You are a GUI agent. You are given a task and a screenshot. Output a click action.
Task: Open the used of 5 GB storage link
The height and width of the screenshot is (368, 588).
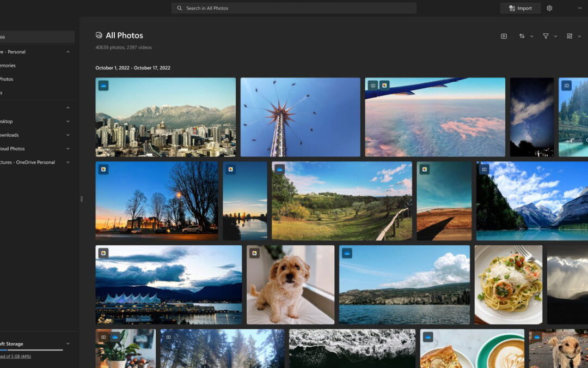(17, 355)
